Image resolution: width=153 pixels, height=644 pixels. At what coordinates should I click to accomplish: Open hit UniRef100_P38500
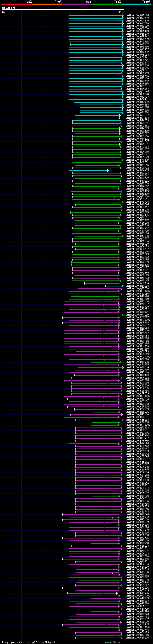tap(137, 34)
